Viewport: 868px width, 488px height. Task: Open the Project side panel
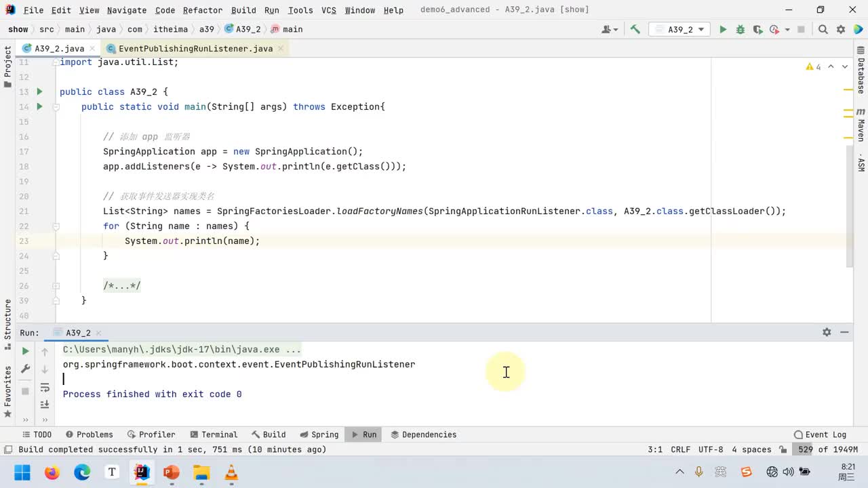click(x=7, y=66)
